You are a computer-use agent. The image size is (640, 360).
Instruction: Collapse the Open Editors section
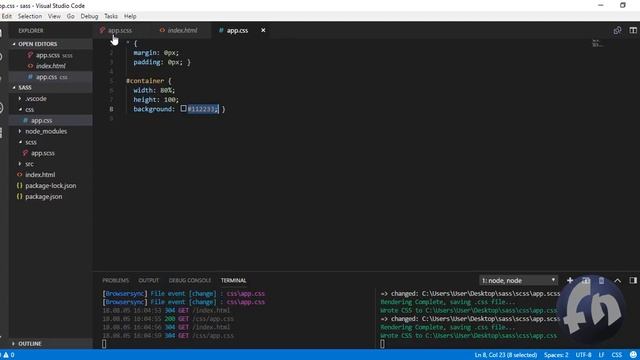[51, 44]
